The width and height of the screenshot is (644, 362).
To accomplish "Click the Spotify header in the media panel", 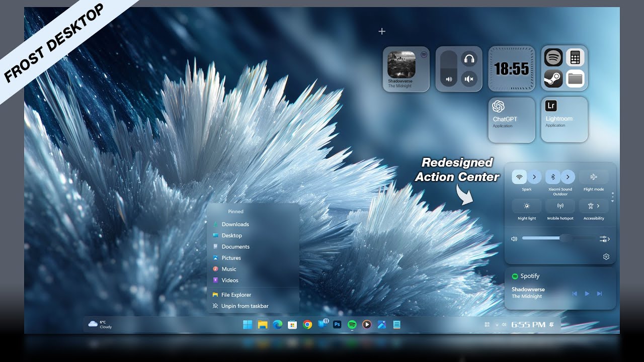I will 526,276.
